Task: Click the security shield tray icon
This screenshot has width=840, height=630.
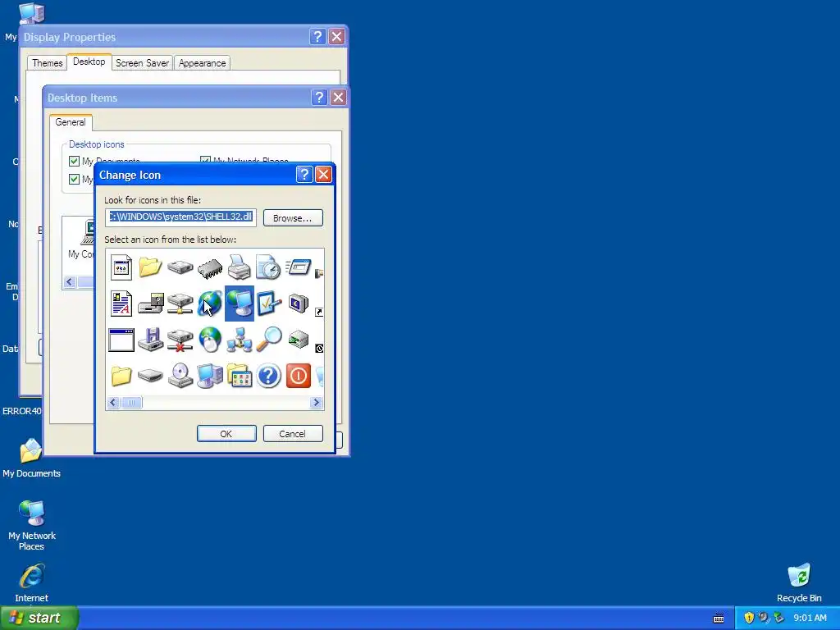Action: pyautogui.click(x=749, y=618)
